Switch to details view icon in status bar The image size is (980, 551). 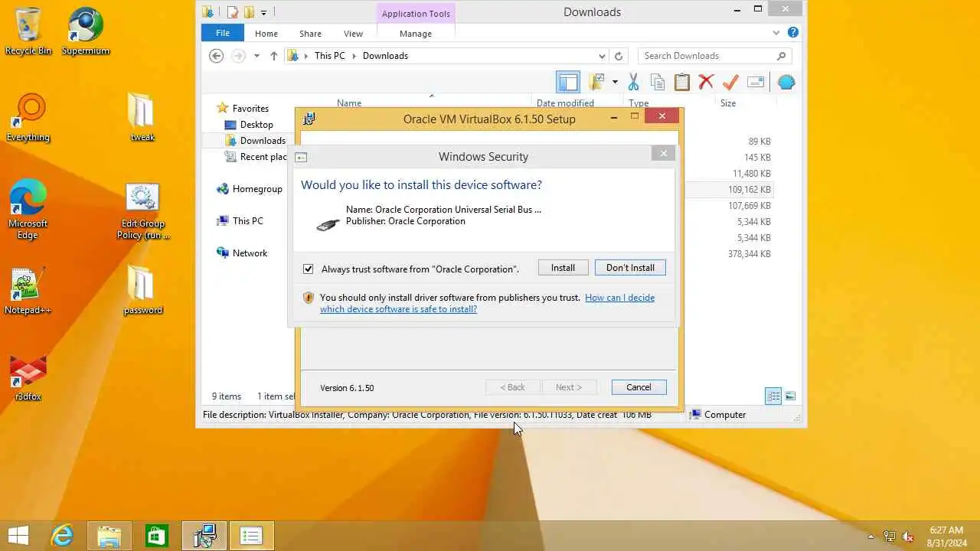[x=773, y=396]
